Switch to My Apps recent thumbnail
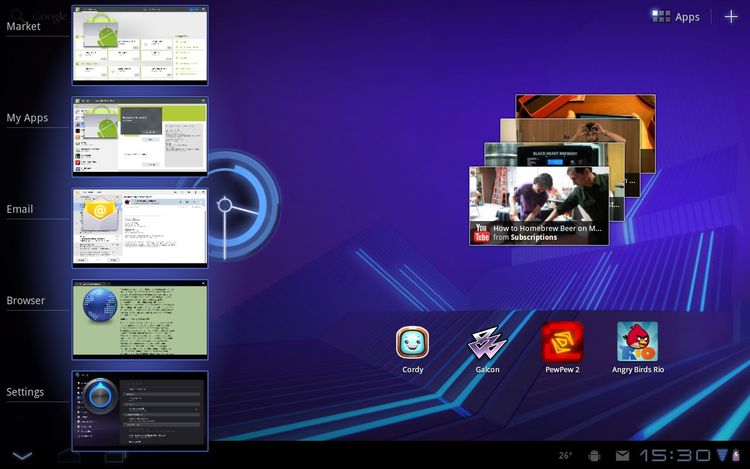 [140, 137]
